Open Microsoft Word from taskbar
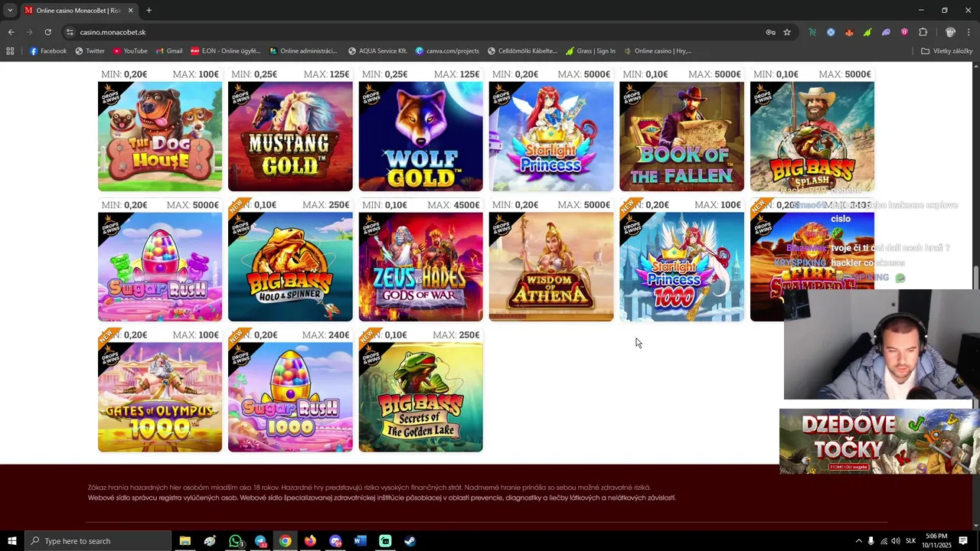The width and height of the screenshot is (980, 551). coord(360,541)
